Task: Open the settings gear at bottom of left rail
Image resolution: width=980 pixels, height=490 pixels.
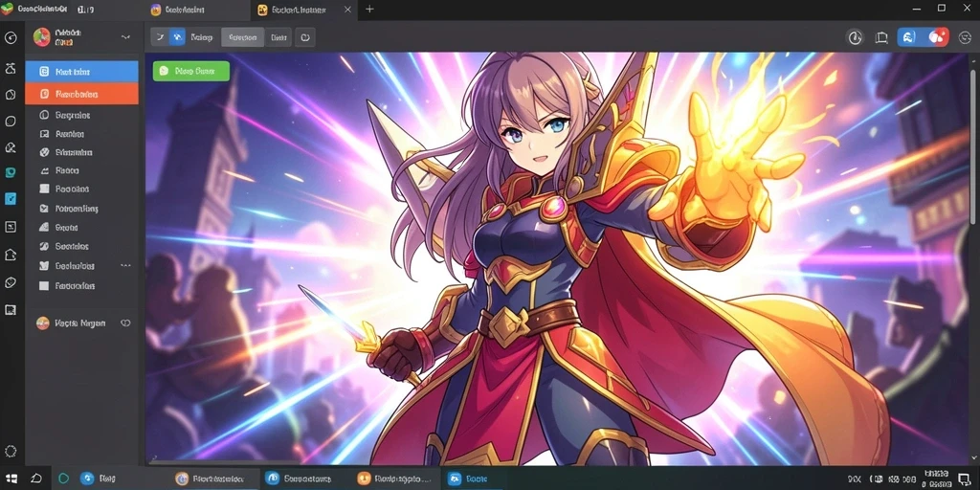Action: pyautogui.click(x=11, y=452)
